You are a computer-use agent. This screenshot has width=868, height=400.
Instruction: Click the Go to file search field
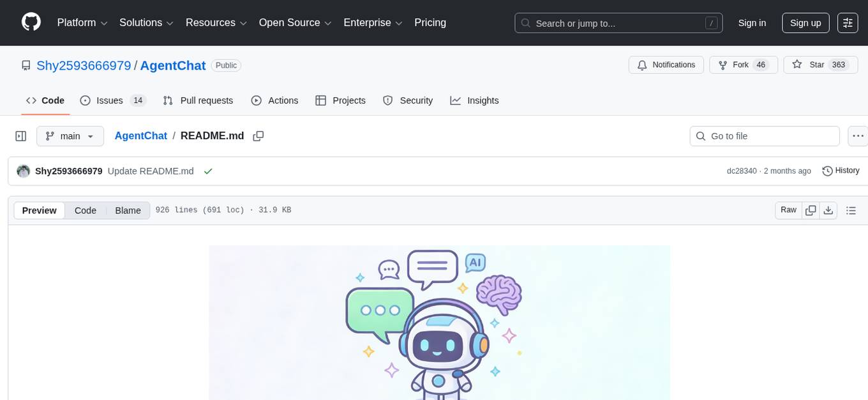tap(764, 135)
